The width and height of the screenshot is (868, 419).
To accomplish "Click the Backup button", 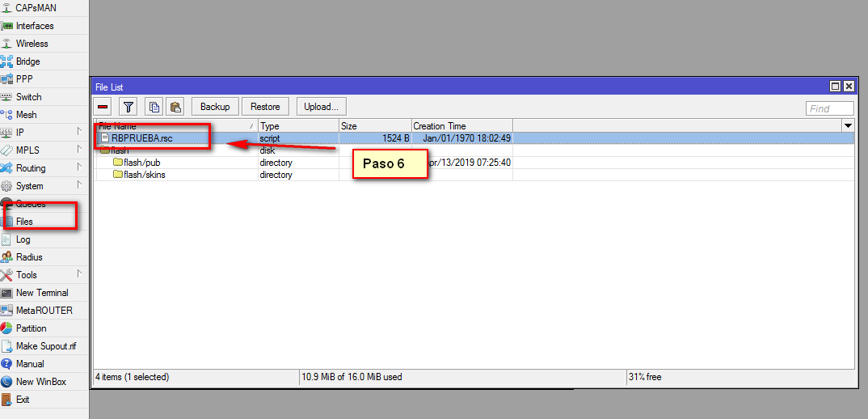I will click(215, 107).
